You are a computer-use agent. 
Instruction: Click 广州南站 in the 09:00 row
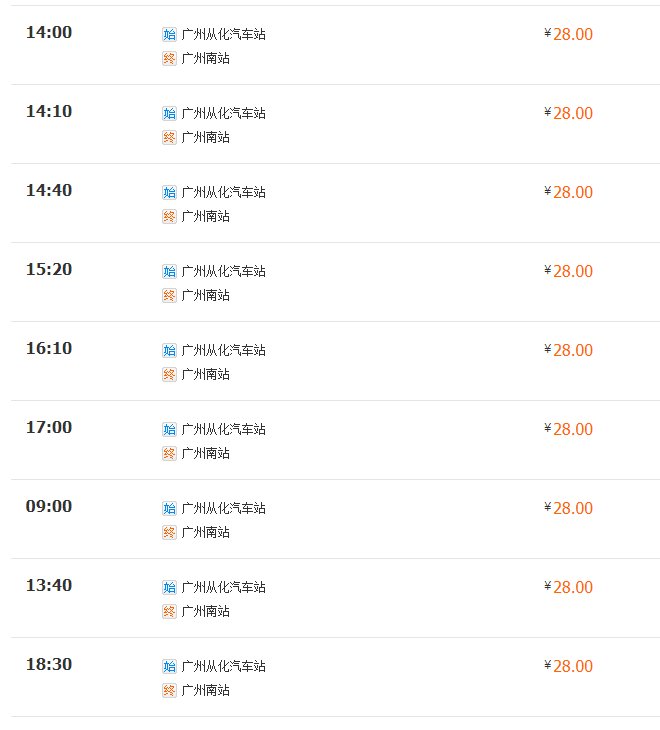tap(206, 532)
